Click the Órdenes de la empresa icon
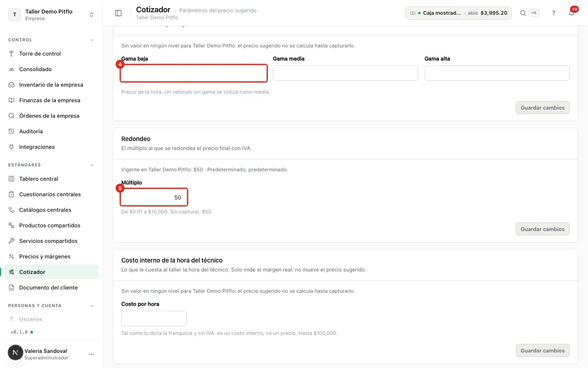The width and height of the screenshot is (588, 368). 11,116
